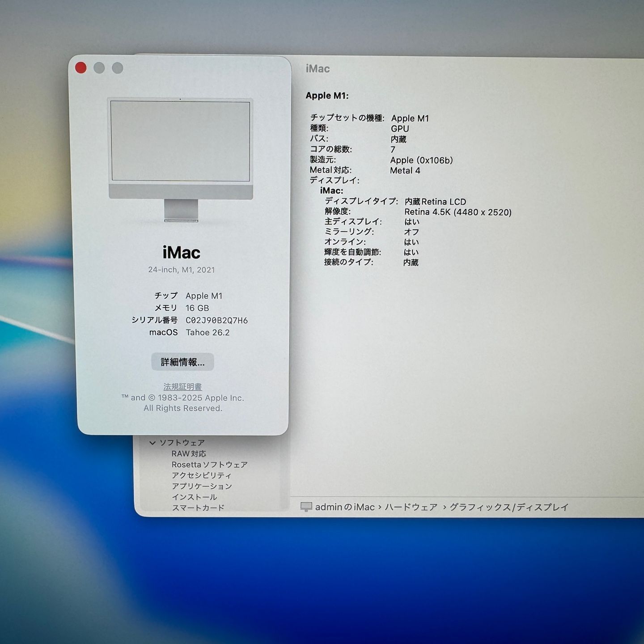Collapse the ソフトウェア tree section
Image resolution: width=644 pixels, height=644 pixels.
[x=153, y=443]
